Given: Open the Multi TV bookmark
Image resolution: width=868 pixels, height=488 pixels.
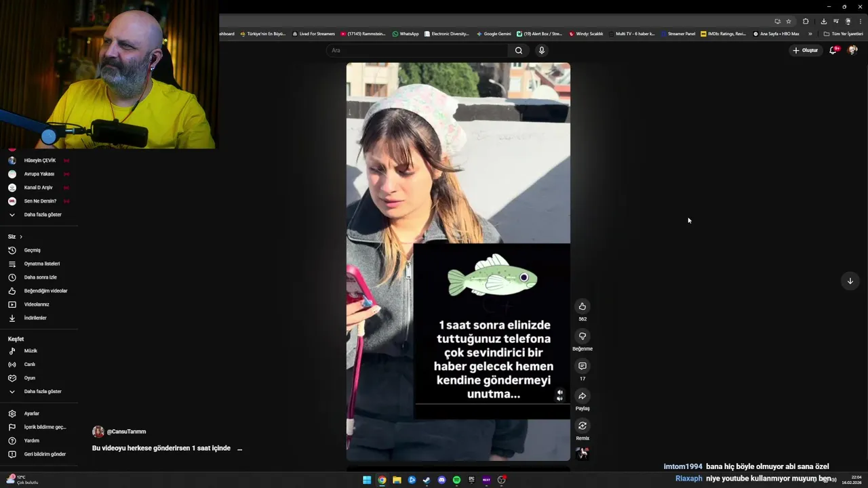Looking at the screenshot, I should click(x=631, y=34).
